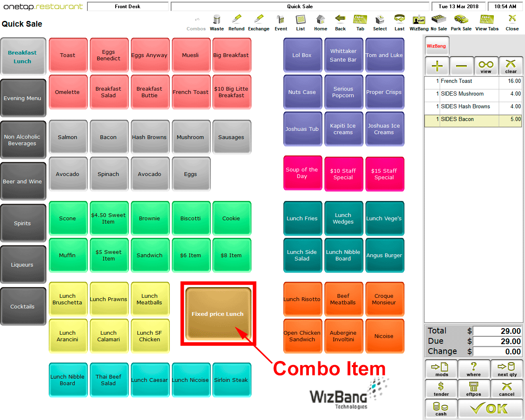
Task: Confirm the sale with OK button
Action: tap(490, 409)
